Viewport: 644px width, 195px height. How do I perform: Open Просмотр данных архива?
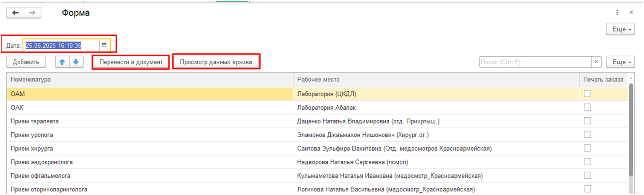tap(216, 62)
